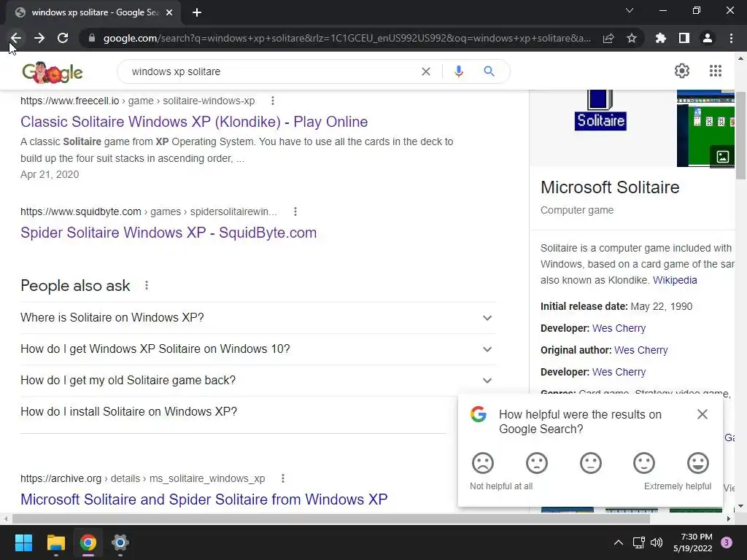View site information via the padlock icon

click(x=92, y=38)
